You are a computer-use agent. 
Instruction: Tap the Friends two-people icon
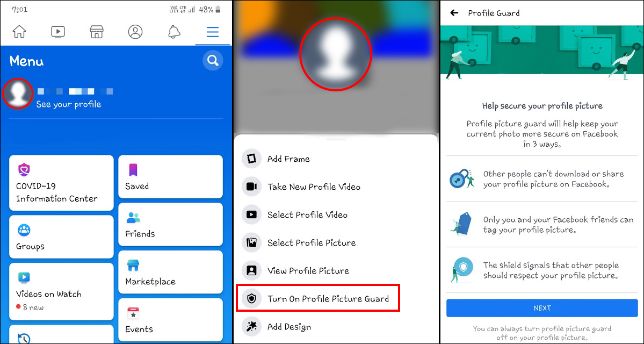coord(133,217)
